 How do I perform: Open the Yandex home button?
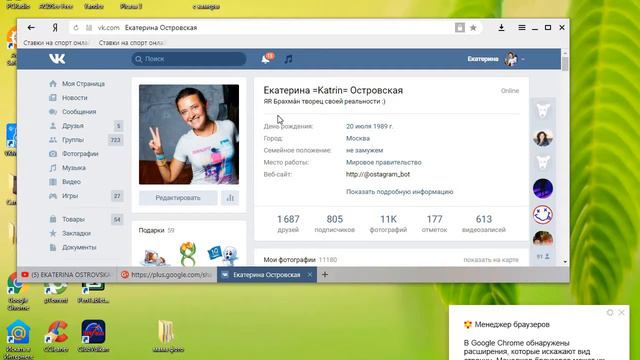pyautogui.click(x=55, y=27)
